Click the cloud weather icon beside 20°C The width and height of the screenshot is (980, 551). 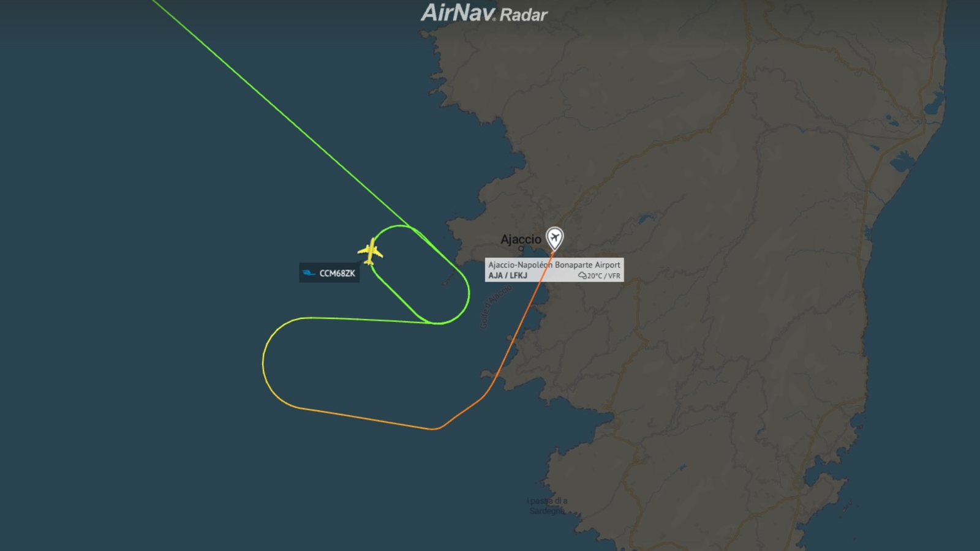[582, 276]
